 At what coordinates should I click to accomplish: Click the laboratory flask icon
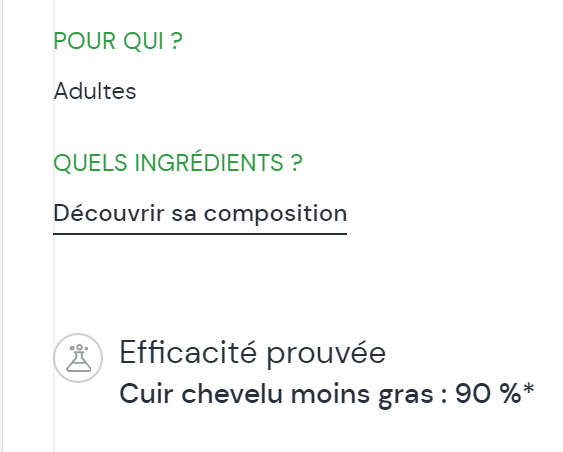(x=79, y=358)
